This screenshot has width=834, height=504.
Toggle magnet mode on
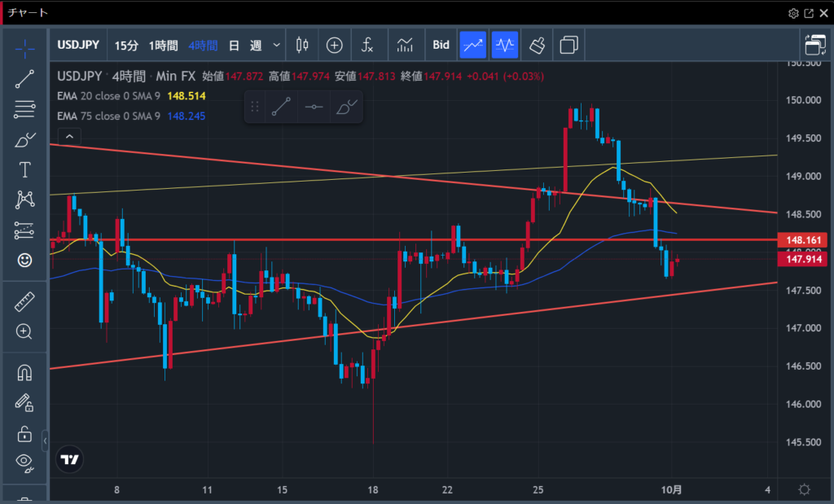[x=24, y=373]
